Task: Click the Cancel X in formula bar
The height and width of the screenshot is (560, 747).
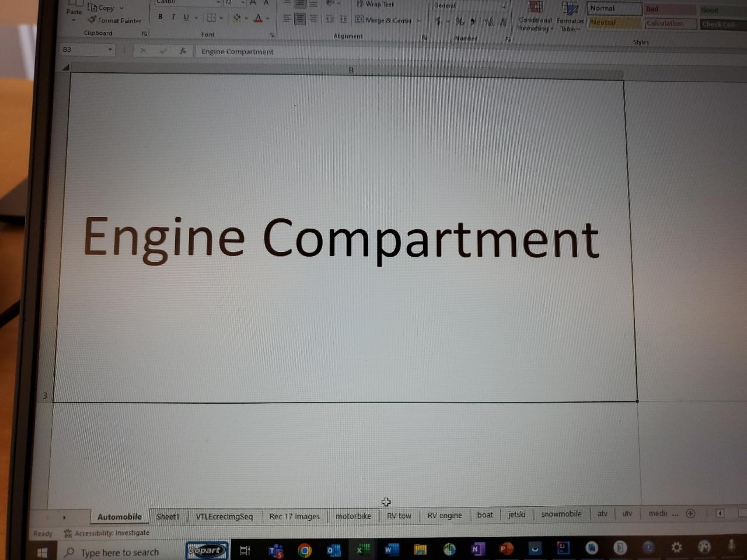Action: coord(143,51)
